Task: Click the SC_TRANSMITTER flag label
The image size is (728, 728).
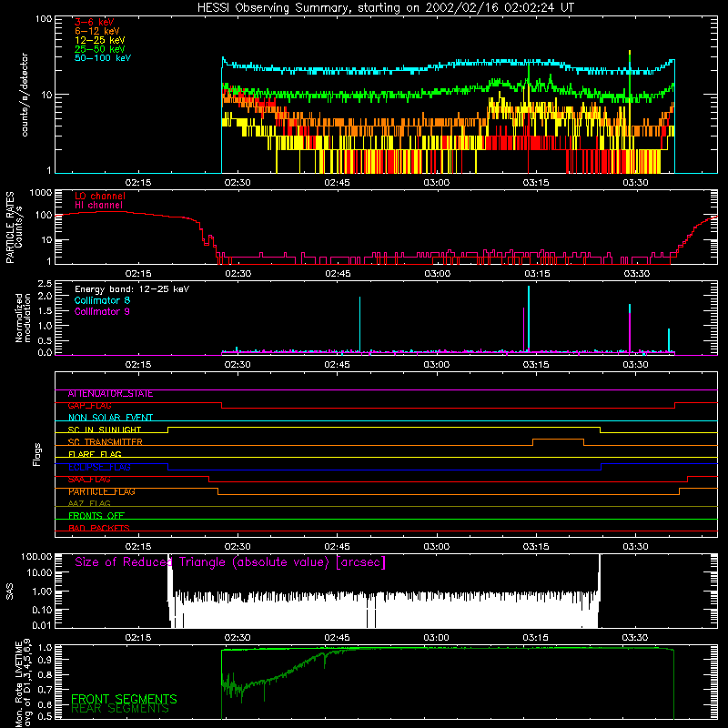Action: coord(105,442)
